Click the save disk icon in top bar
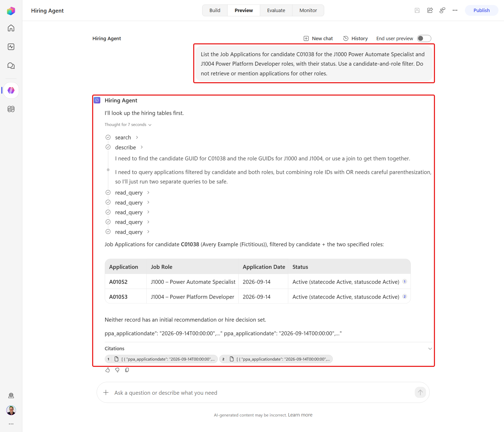504x432 pixels. 417,11
